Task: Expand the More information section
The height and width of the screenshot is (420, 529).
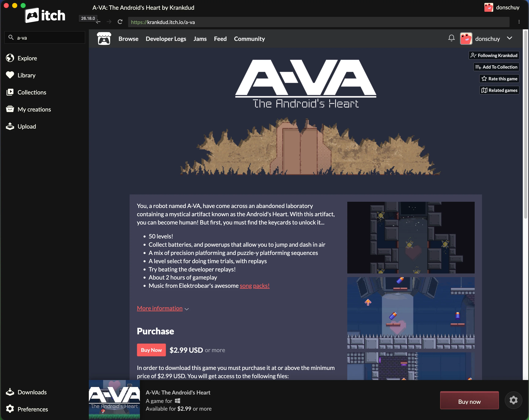Action: click(x=160, y=308)
